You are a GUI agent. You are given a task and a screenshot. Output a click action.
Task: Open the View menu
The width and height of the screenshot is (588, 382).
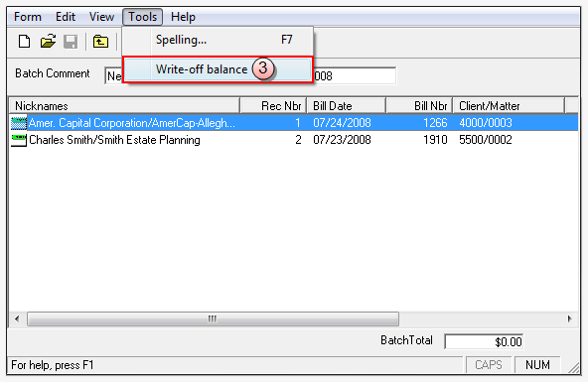click(101, 17)
